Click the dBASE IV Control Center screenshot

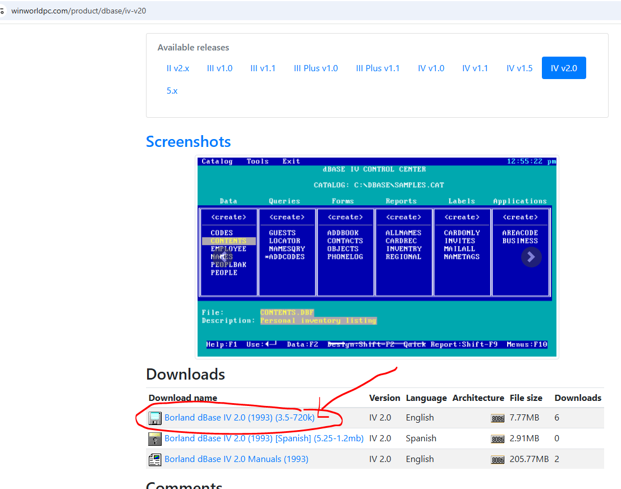coord(376,257)
